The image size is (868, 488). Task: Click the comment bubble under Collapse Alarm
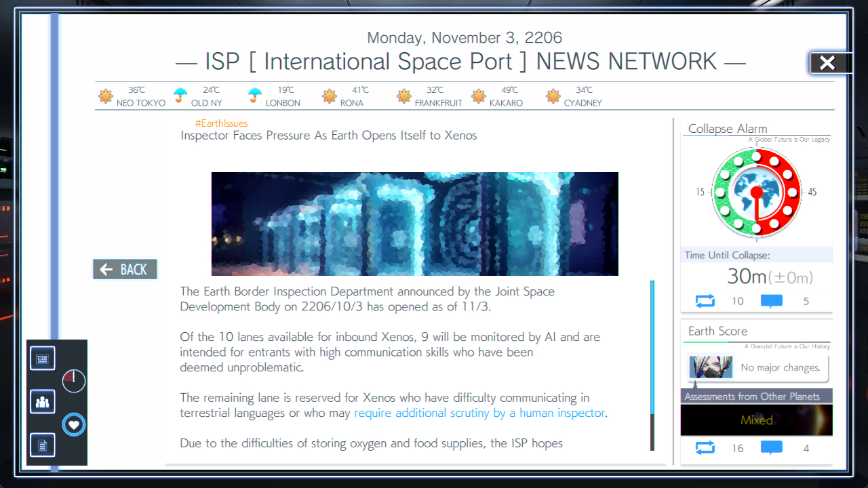(771, 301)
